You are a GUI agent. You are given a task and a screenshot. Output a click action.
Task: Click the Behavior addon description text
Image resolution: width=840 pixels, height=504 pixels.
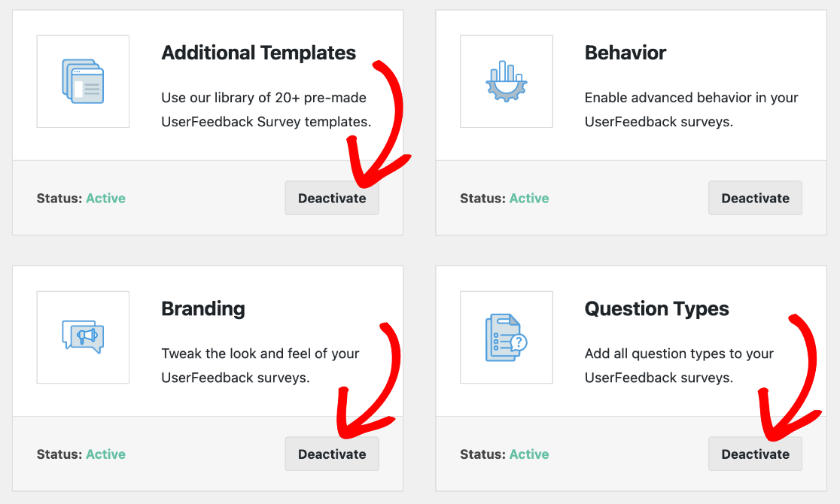coord(691,110)
